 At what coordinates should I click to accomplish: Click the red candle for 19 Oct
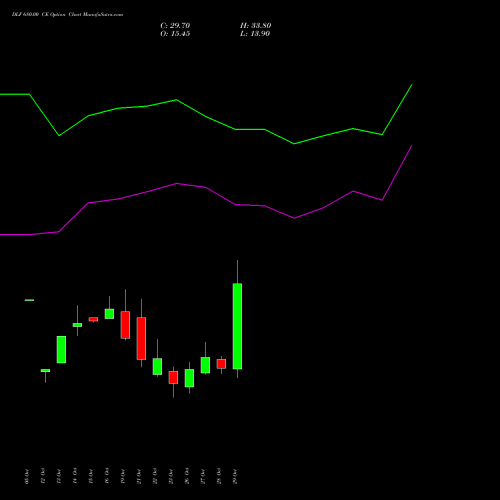tap(125, 325)
